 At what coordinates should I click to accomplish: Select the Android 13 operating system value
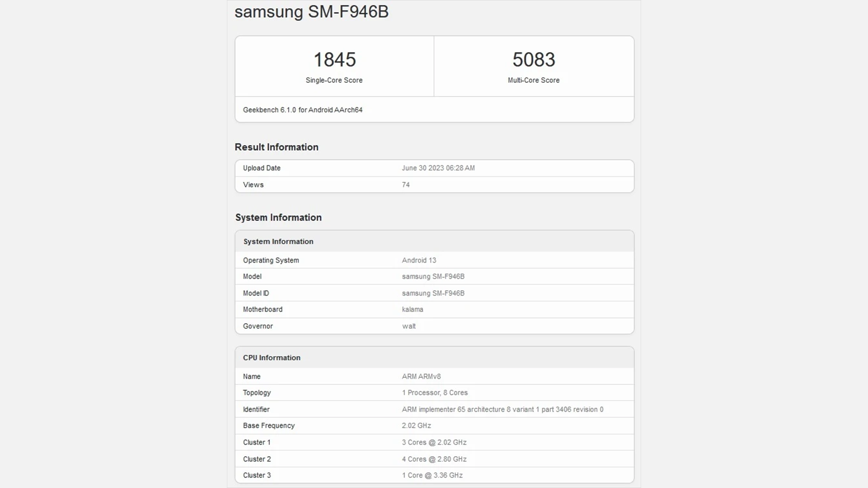pyautogui.click(x=419, y=260)
